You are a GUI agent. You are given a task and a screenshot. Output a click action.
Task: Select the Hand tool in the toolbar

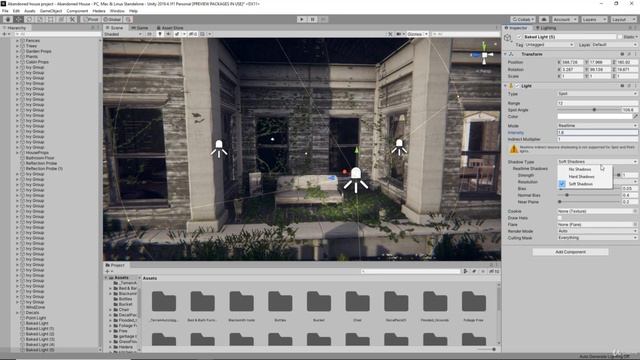[8, 19]
